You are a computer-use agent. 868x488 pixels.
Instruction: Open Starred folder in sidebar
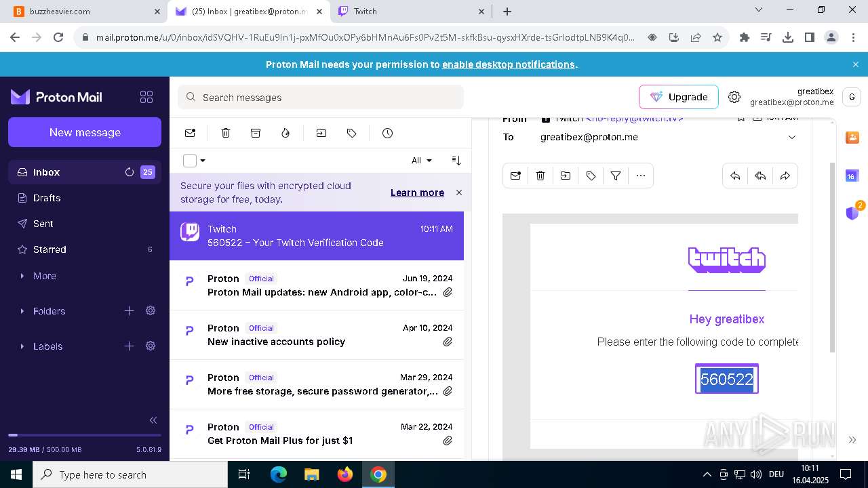click(85, 249)
